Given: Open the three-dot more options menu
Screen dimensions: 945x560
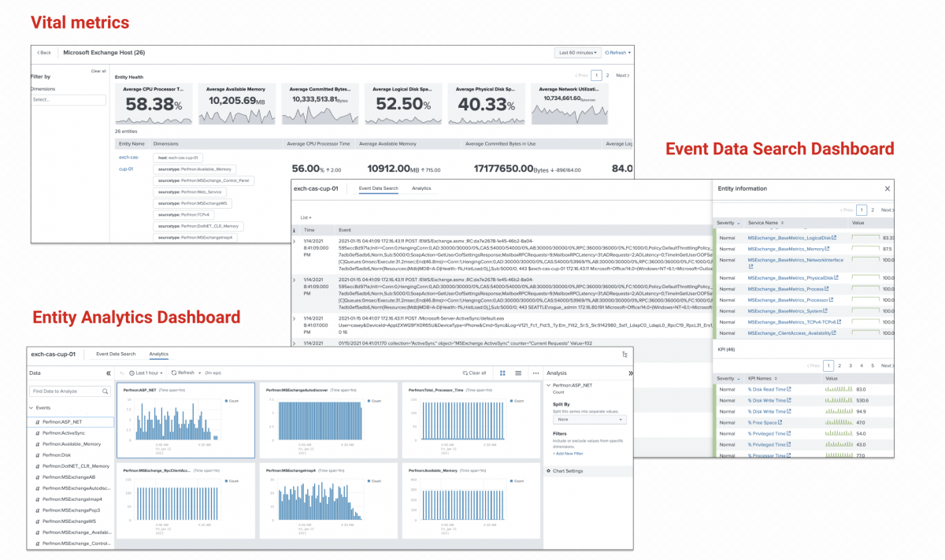Looking at the screenshot, I should [x=535, y=373].
